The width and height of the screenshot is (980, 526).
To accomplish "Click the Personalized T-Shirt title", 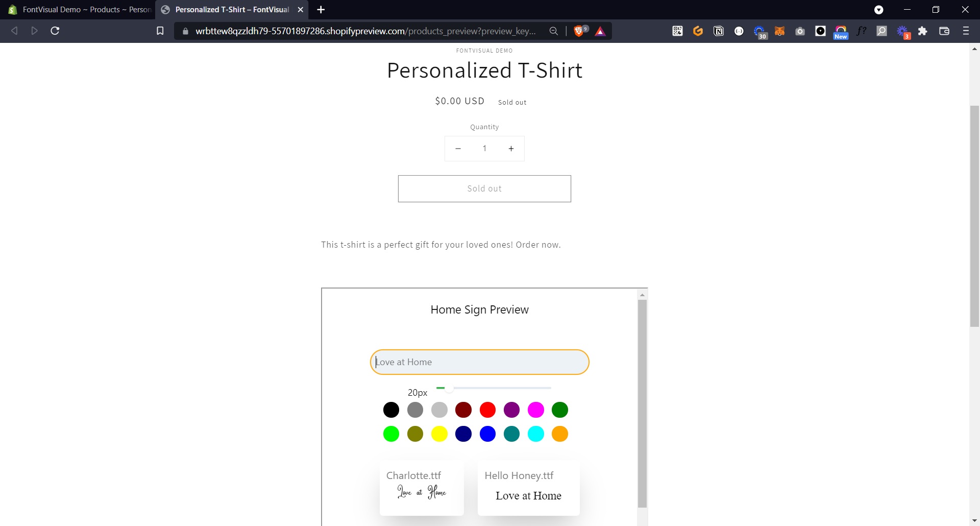I will click(484, 70).
